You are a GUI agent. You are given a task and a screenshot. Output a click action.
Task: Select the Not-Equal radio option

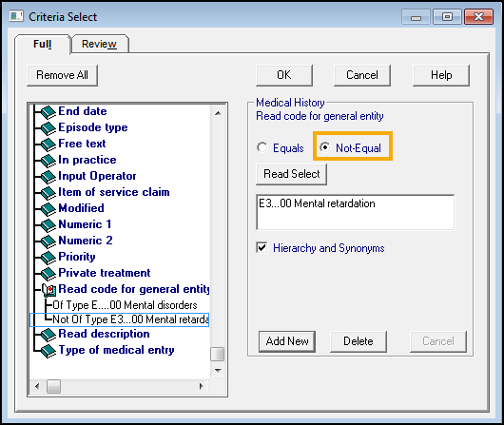pyautogui.click(x=324, y=147)
